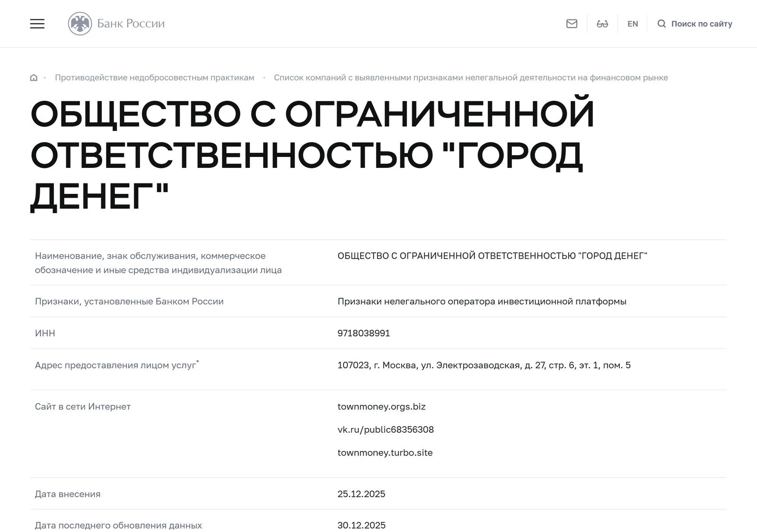The height and width of the screenshot is (532, 757).
Task: Click the "Дата последнего обновления данных" label
Action: [x=118, y=525]
